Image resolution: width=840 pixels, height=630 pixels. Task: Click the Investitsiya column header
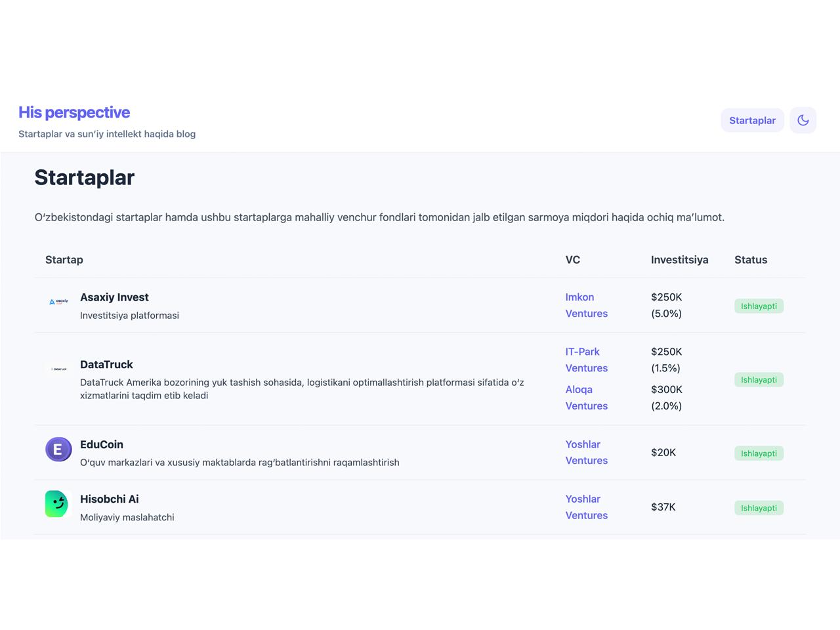679,260
